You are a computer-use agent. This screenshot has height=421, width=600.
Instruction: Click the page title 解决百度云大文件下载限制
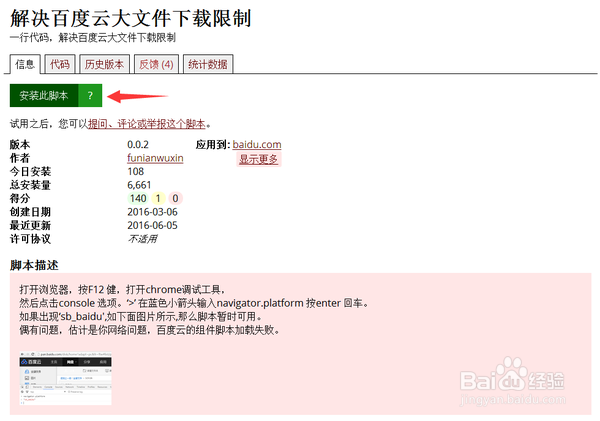[130, 18]
